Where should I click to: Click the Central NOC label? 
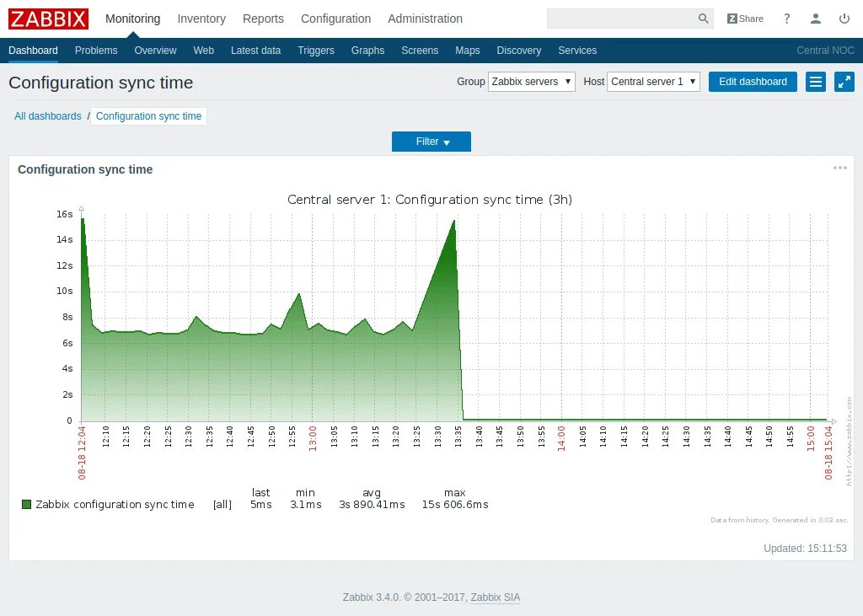pyautogui.click(x=825, y=50)
